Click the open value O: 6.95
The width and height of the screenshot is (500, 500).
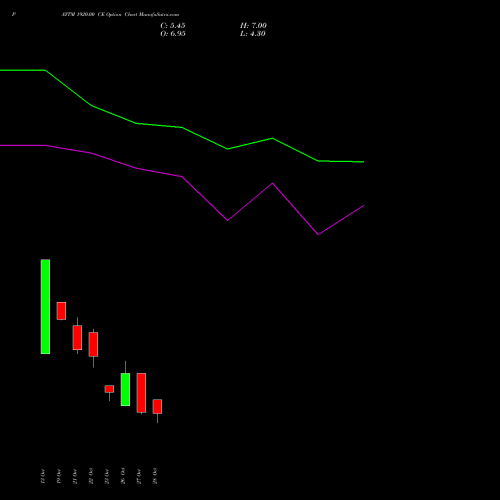173,34
